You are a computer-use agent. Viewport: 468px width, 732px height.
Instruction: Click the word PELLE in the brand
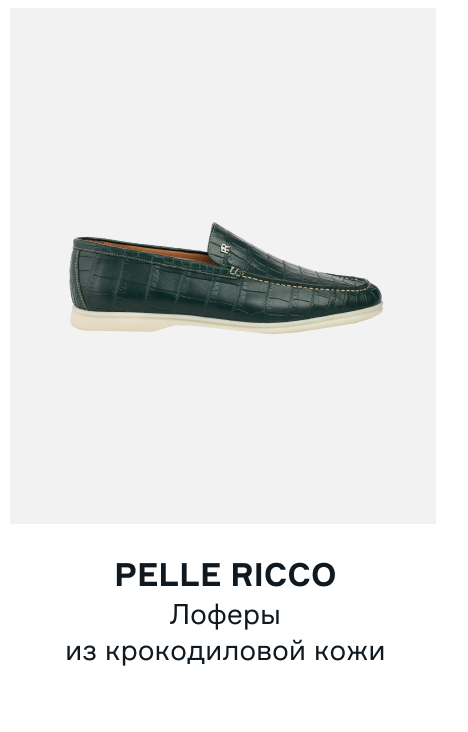click(x=168, y=575)
